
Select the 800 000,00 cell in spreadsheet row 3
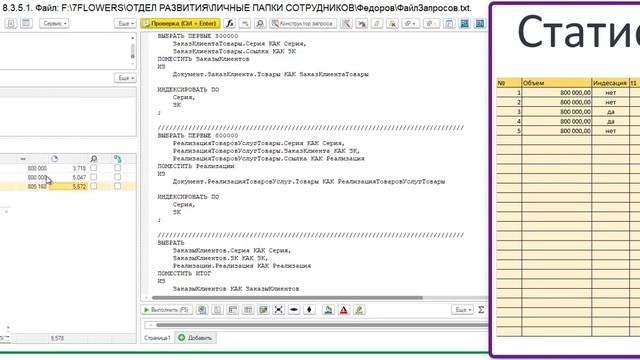coord(556,112)
